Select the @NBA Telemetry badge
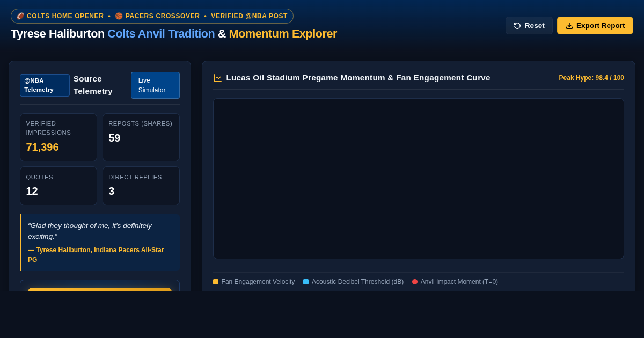Viewport: 644px width, 338px height. click(45, 85)
